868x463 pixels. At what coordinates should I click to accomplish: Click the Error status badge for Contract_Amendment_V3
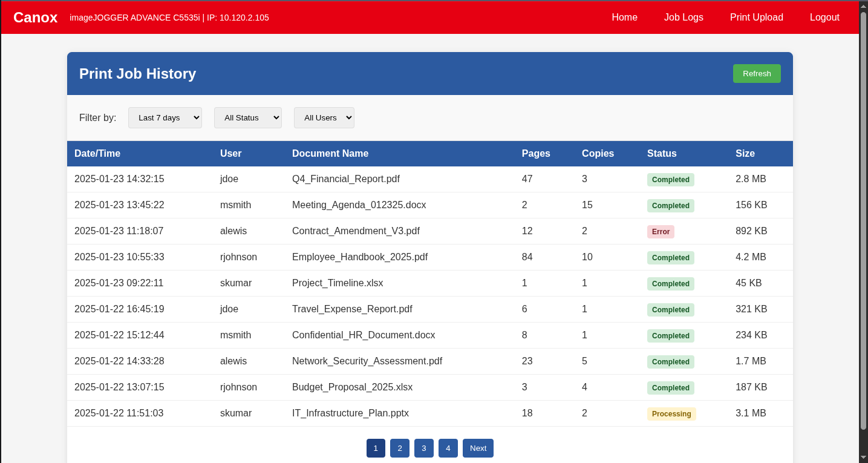(661, 232)
